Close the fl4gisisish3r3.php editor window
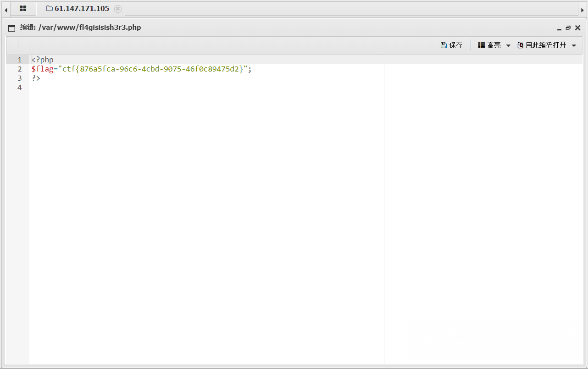Image resolution: width=588 pixels, height=369 pixels. [577, 28]
